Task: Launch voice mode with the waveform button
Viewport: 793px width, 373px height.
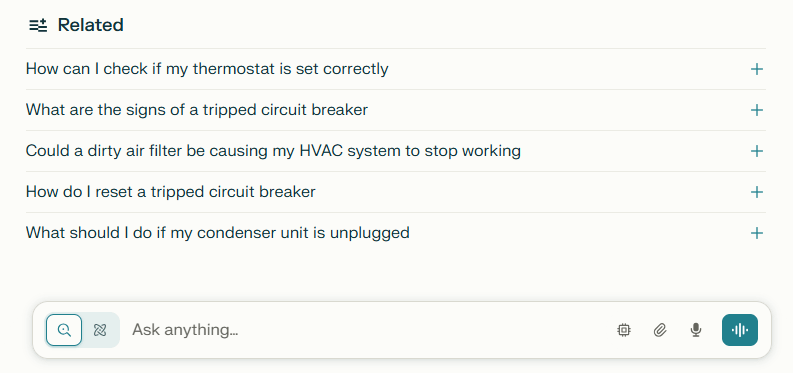Action: 739,330
